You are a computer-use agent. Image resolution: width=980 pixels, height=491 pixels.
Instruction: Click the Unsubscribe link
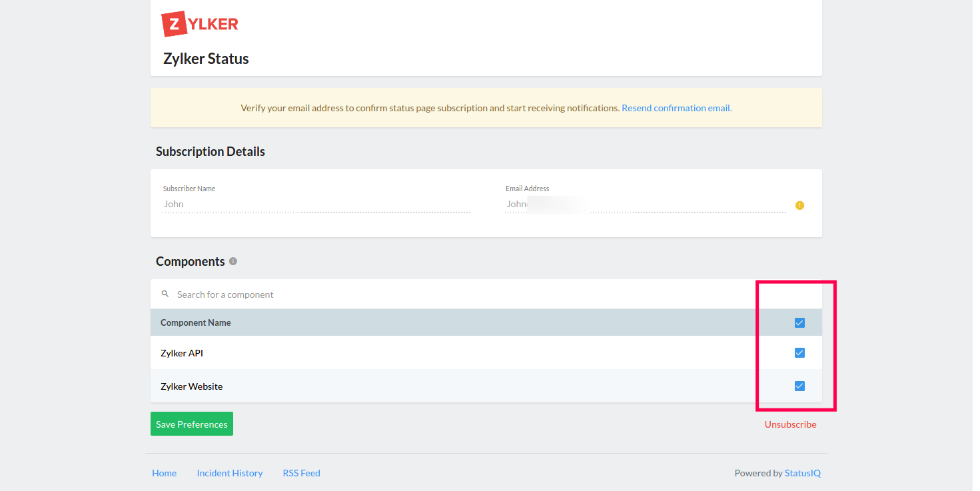(x=790, y=424)
